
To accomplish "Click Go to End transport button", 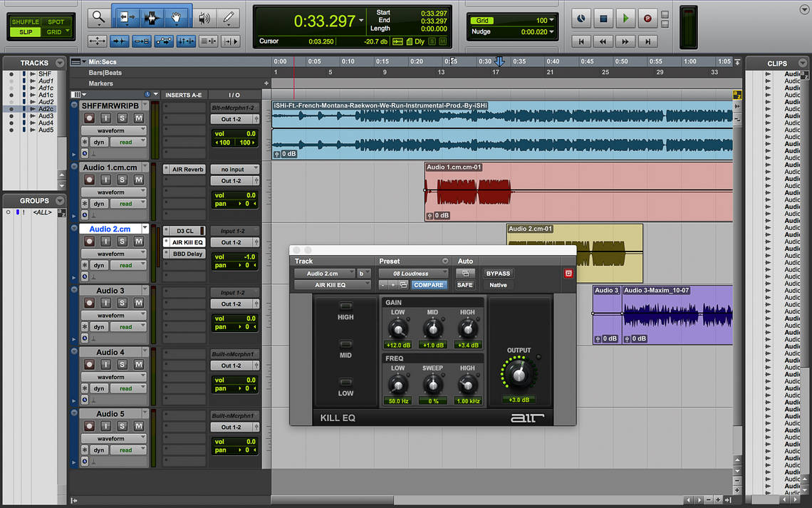I will 647,41.
